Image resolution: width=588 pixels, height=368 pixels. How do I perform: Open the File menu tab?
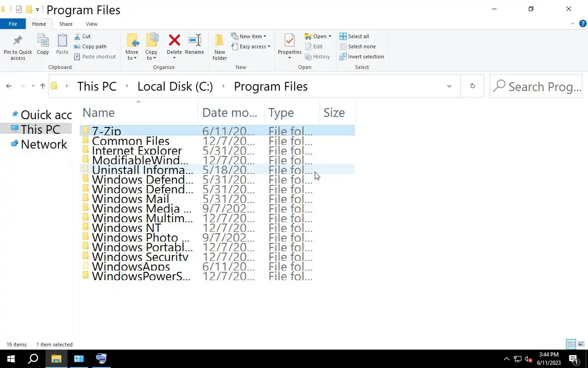coord(13,24)
